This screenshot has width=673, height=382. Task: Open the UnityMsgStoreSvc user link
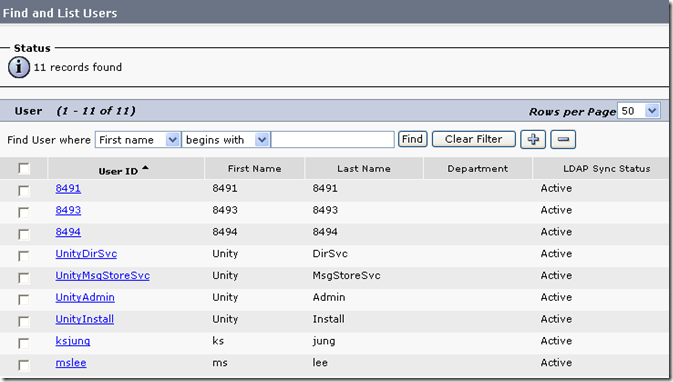(103, 276)
